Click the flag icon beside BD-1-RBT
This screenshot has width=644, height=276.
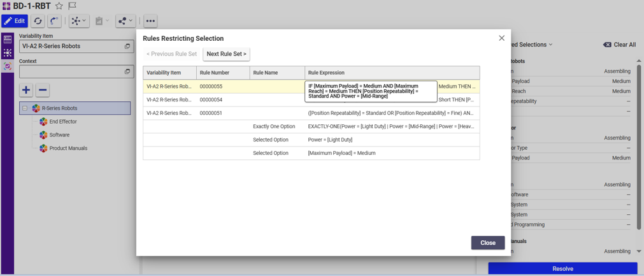coord(72,6)
